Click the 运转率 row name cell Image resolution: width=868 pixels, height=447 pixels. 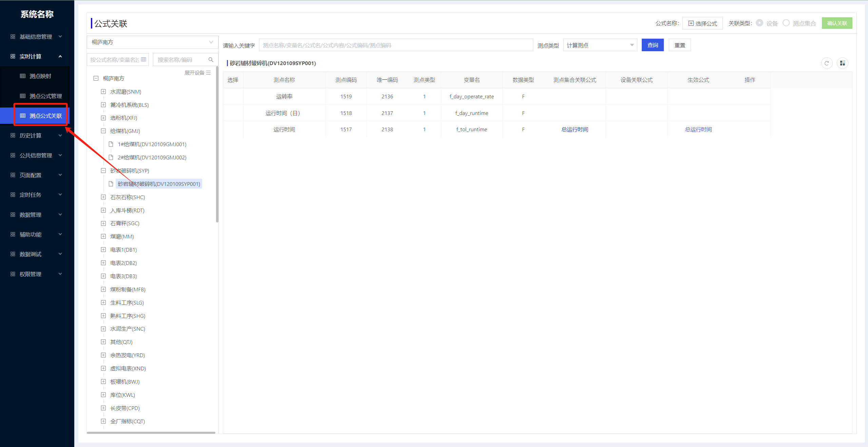(284, 96)
